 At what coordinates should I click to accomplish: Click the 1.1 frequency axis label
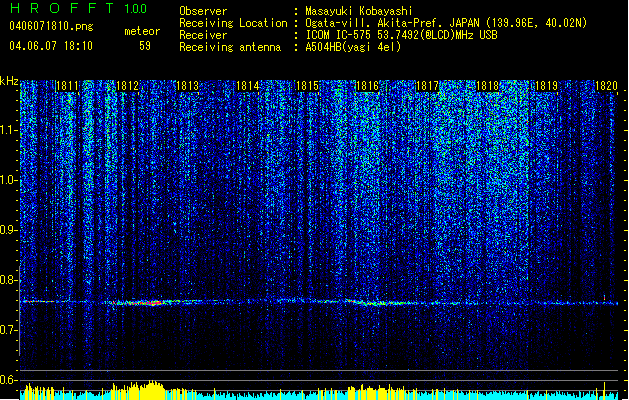click(x=9, y=130)
